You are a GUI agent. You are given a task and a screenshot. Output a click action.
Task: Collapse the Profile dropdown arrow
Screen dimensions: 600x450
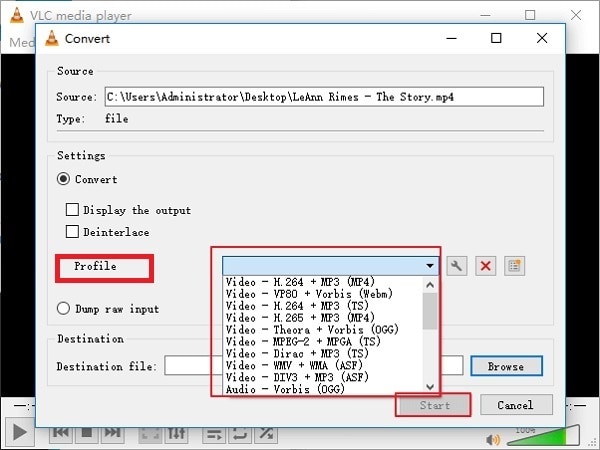[x=430, y=266]
